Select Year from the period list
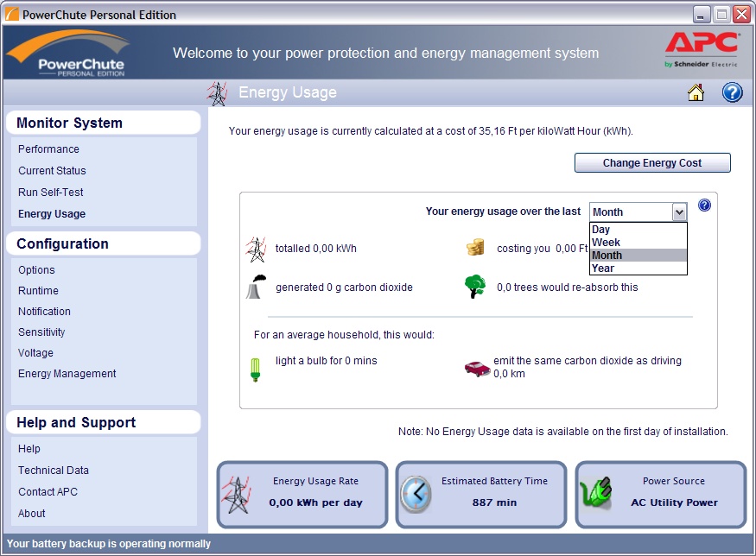The image size is (756, 556). [x=638, y=269]
